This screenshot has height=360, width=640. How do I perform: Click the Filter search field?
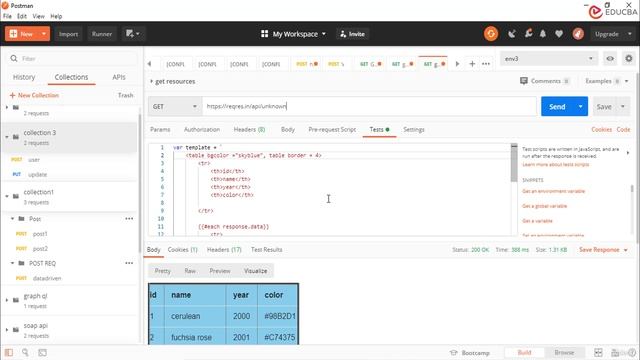(72, 58)
